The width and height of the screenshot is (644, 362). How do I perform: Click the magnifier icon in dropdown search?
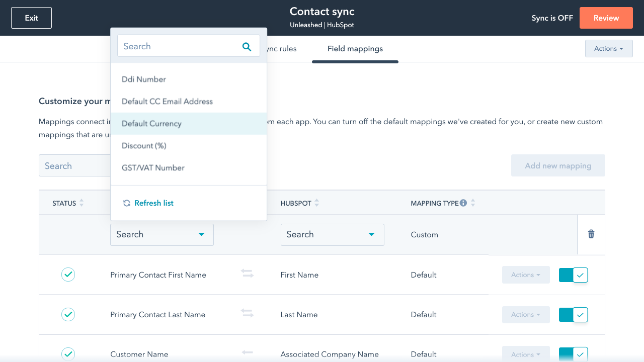tap(247, 46)
